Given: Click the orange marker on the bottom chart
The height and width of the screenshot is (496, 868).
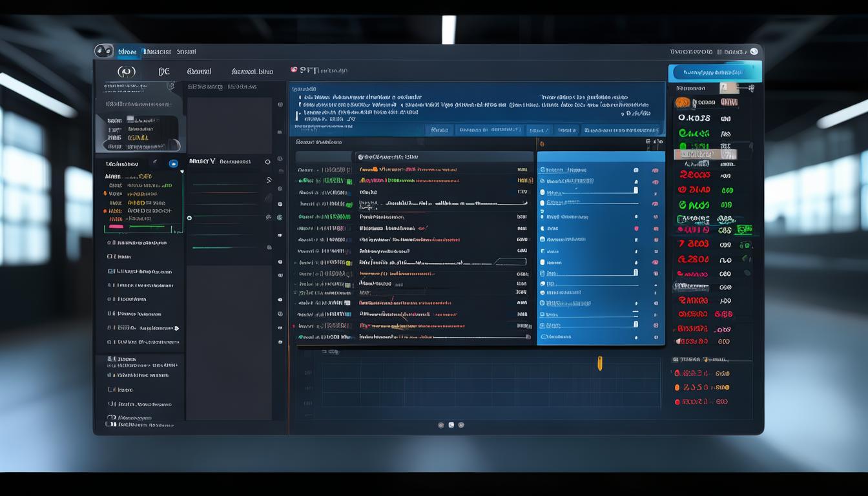Looking at the screenshot, I should click(x=599, y=363).
